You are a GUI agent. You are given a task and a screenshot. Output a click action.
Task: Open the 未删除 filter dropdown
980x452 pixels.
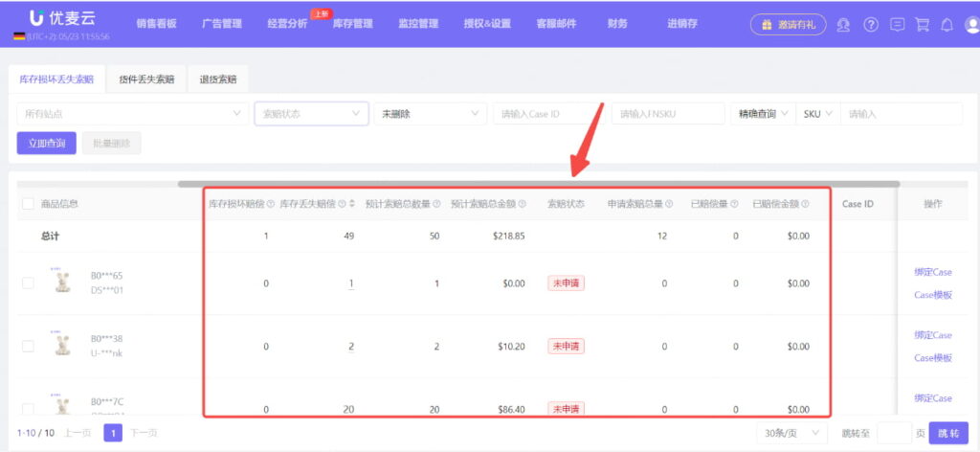[430, 114]
